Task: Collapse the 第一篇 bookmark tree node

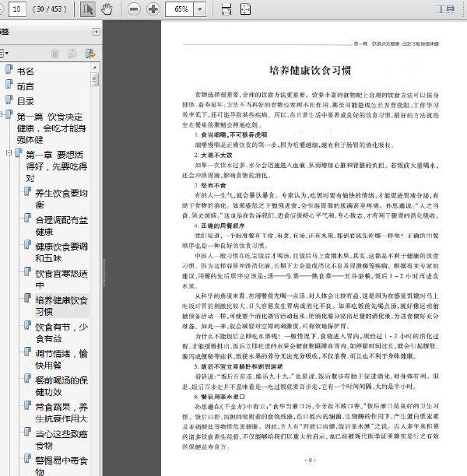Action: pos(1,114)
